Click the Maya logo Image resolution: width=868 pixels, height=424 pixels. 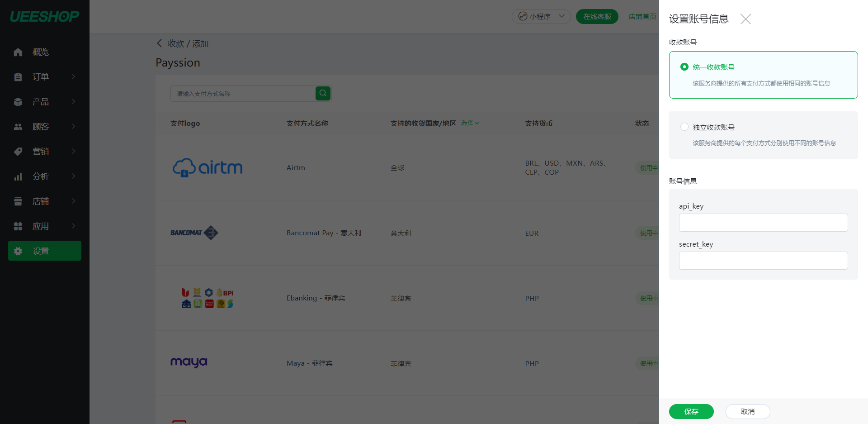pyautogui.click(x=189, y=362)
